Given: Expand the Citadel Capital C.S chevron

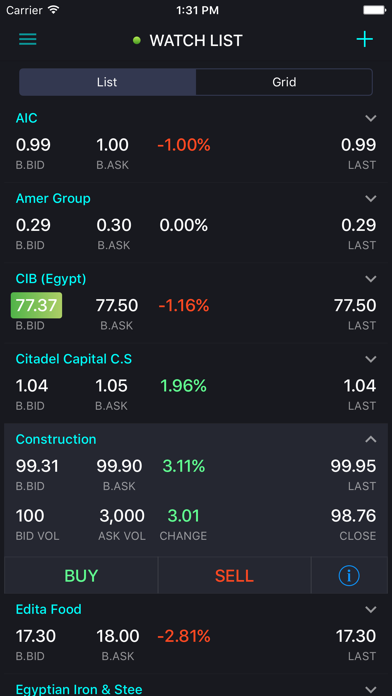Looking at the screenshot, I should click(x=371, y=359).
